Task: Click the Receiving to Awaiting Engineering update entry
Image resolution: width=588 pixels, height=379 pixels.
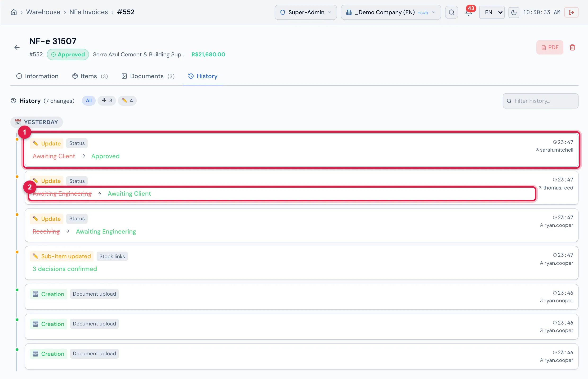Action: coord(301,225)
